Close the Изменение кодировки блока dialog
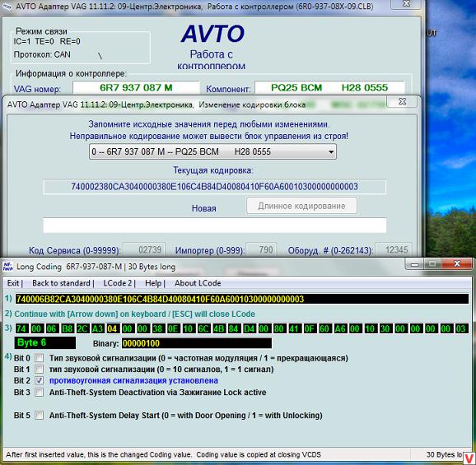This screenshot has width=476, height=465. click(402, 101)
